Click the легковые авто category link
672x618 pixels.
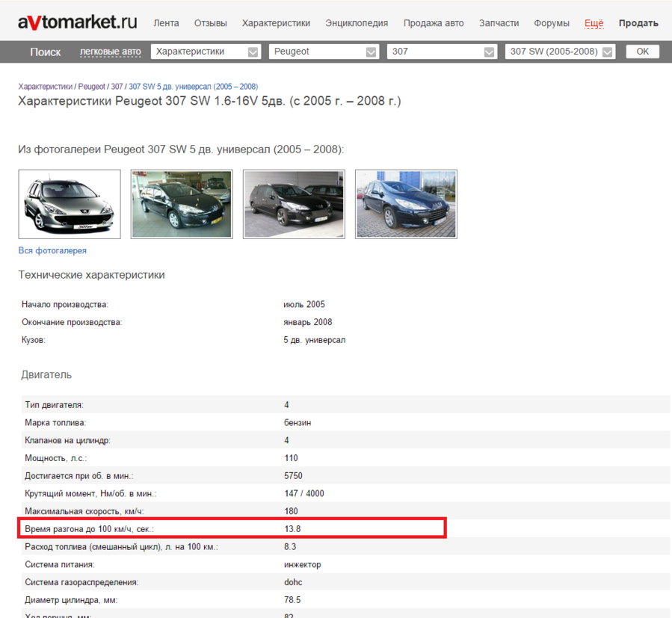[x=111, y=52]
